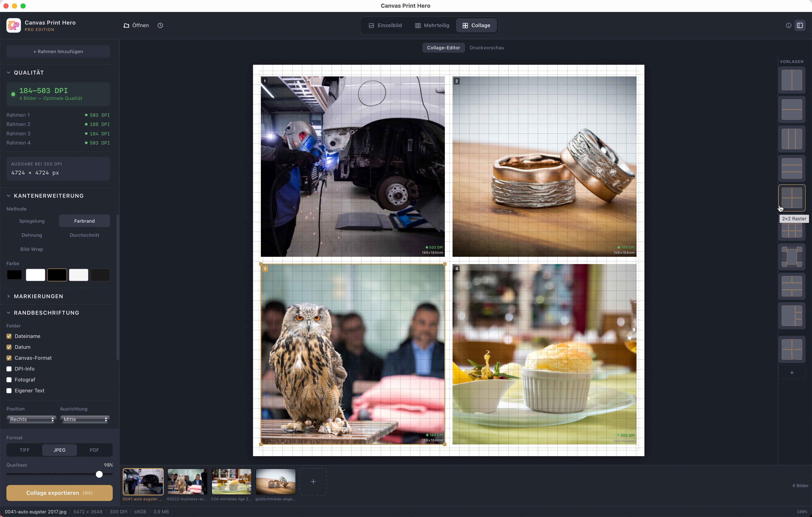Select the two-row layout template
Image resolution: width=812 pixels, height=517 pixels.
point(792,110)
